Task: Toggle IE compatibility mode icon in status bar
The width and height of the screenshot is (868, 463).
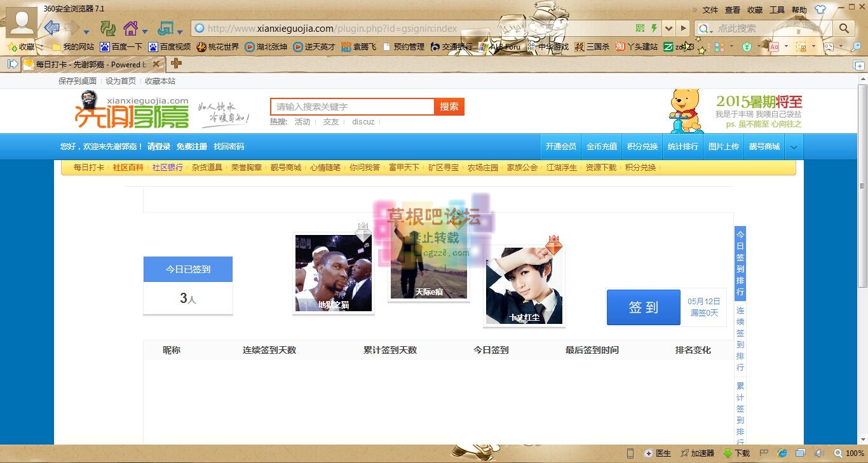Action: (782, 453)
